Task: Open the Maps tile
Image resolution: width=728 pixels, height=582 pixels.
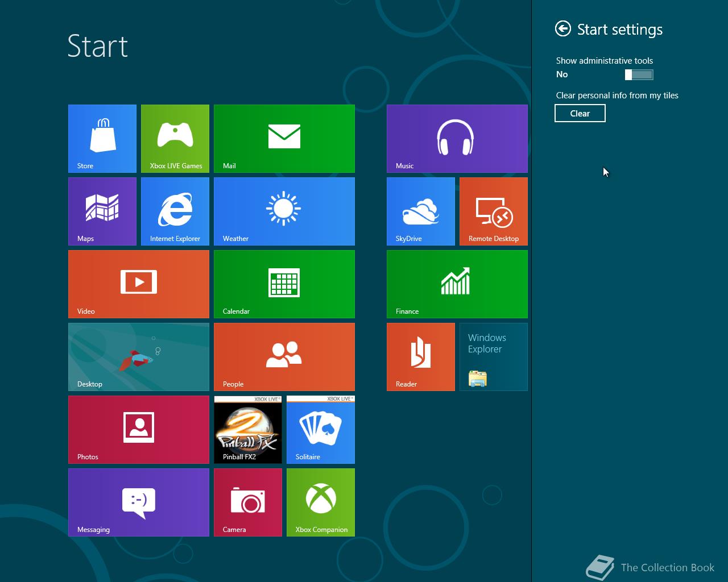Action: coord(102,211)
